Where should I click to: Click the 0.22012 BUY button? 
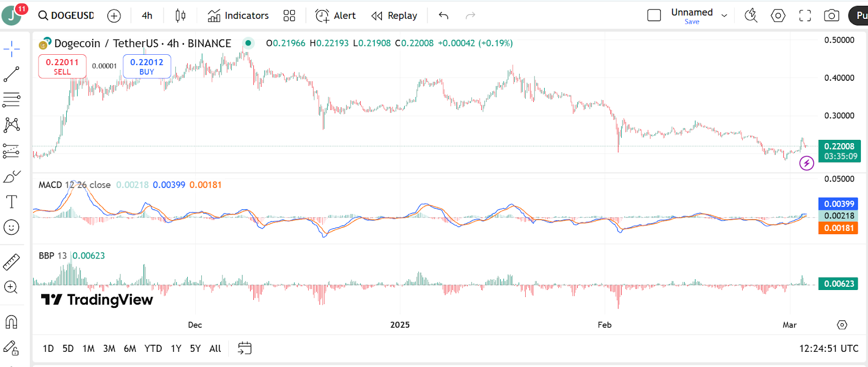click(146, 67)
